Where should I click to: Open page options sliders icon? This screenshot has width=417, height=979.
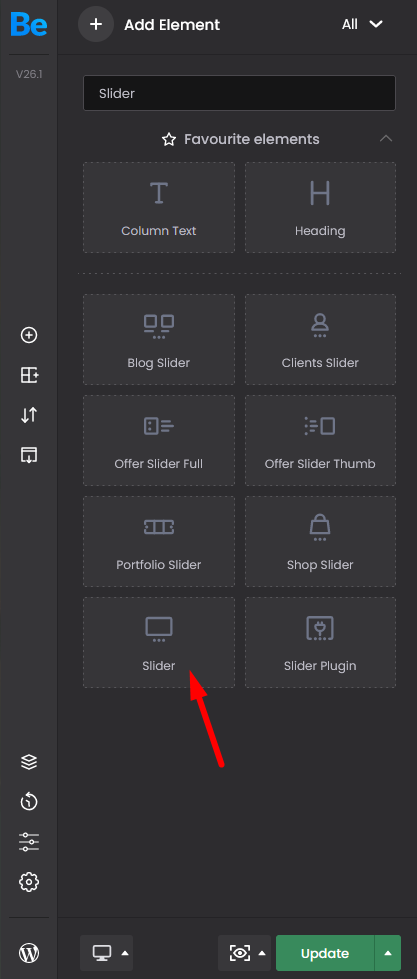pos(29,842)
